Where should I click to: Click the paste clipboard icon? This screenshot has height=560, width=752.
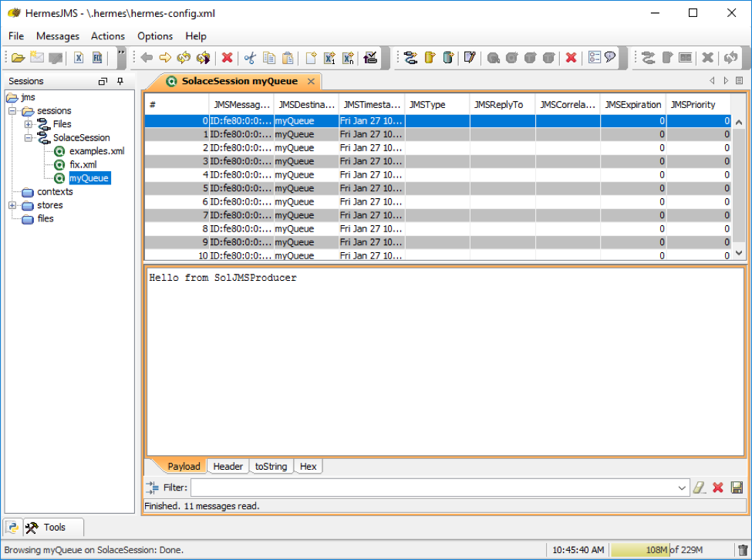288,58
